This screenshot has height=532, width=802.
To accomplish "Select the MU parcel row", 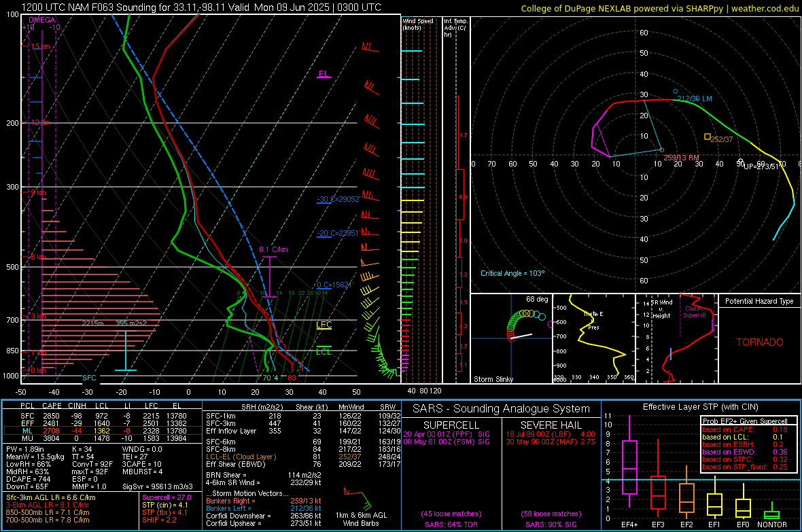I will [103, 438].
